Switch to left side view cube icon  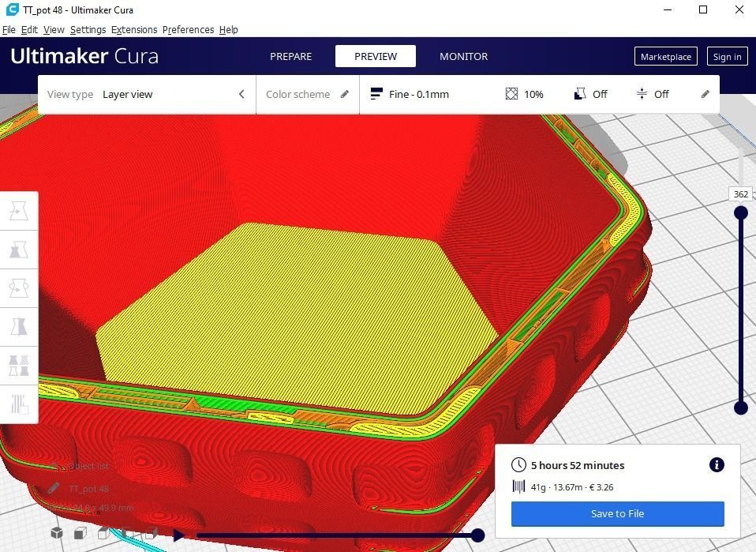point(127,533)
